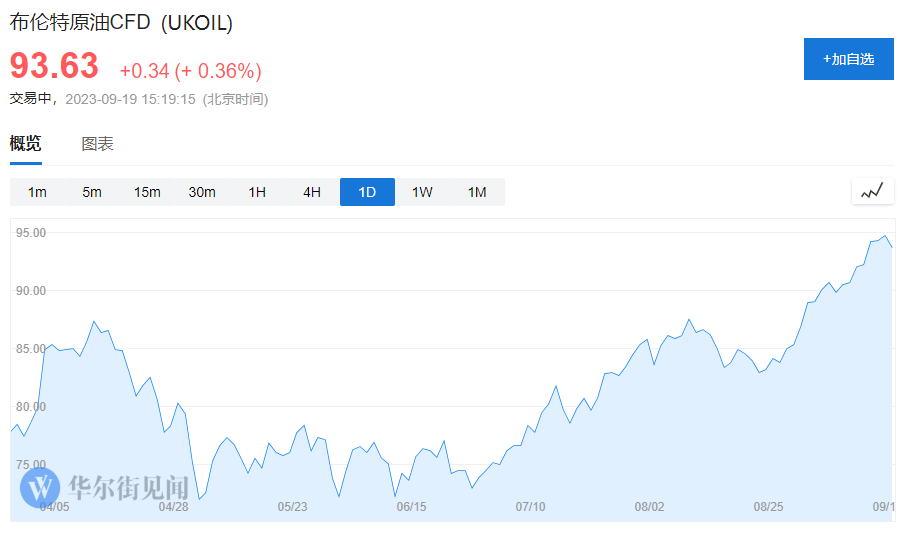The width and height of the screenshot is (901, 536).
Task: Pick the 4H timeframe button
Action: pos(312,192)
